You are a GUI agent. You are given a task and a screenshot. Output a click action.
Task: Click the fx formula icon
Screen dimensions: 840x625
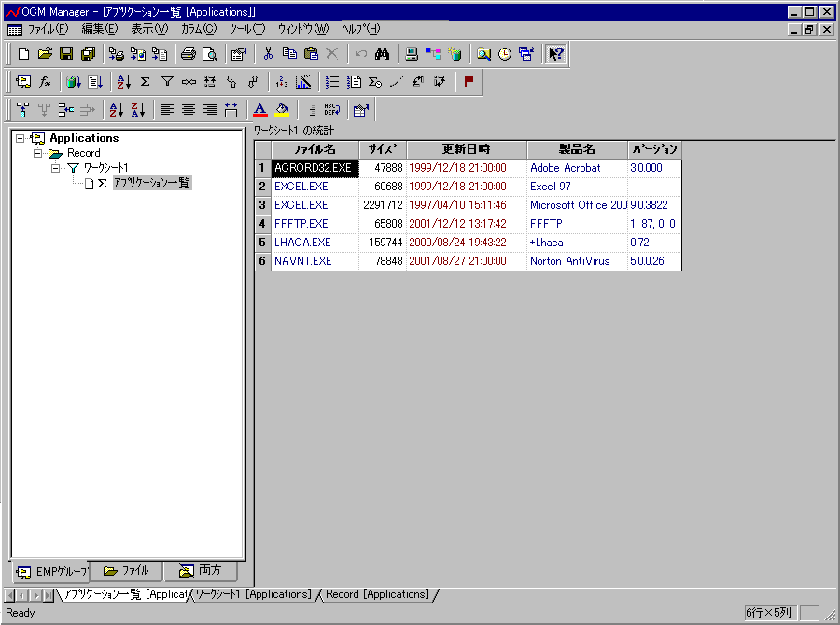(x=45, y=81)
